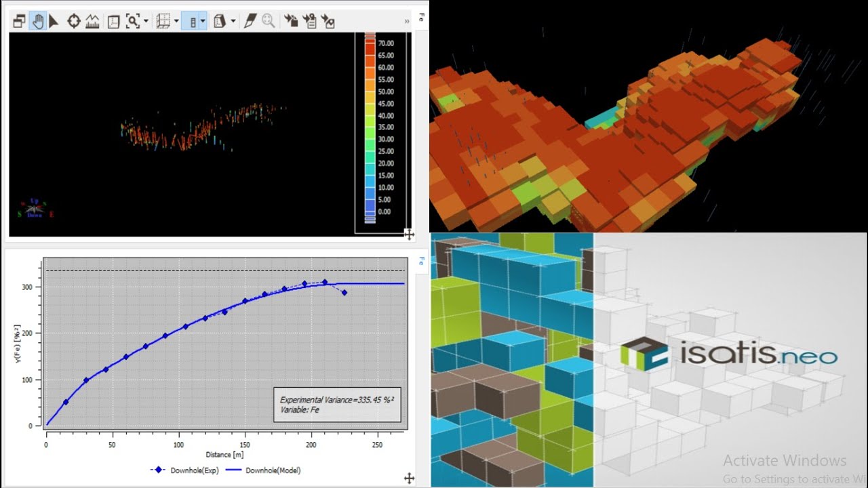This screenshot has width=868, height=488.
Task: Click the export-to-image arrow icon
Action: pyautogui.click(x=328, y=21)
